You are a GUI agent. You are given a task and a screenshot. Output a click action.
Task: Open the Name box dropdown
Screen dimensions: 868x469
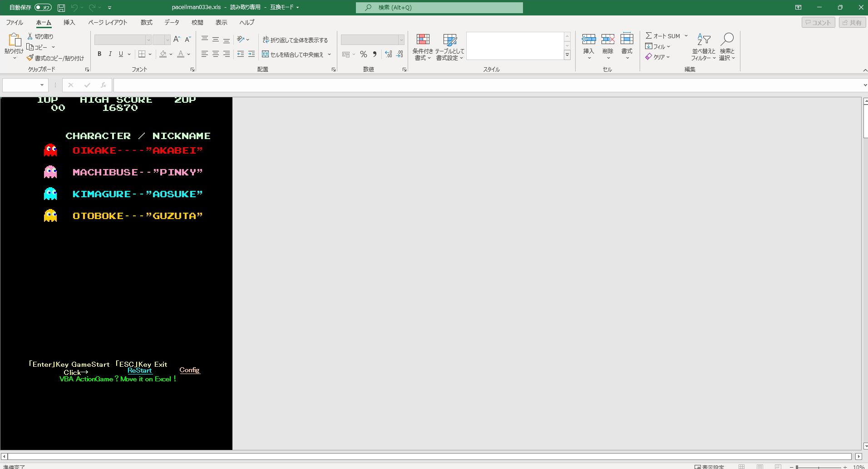coord(41,85)
